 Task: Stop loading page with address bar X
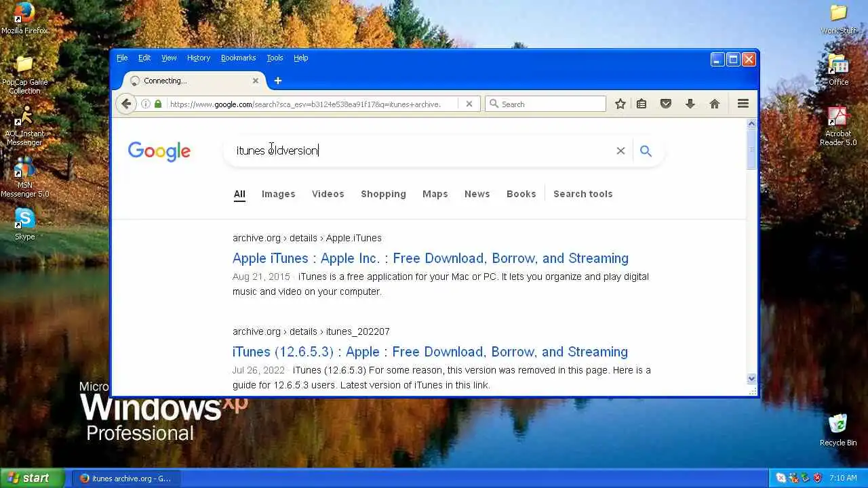(469, 104)
